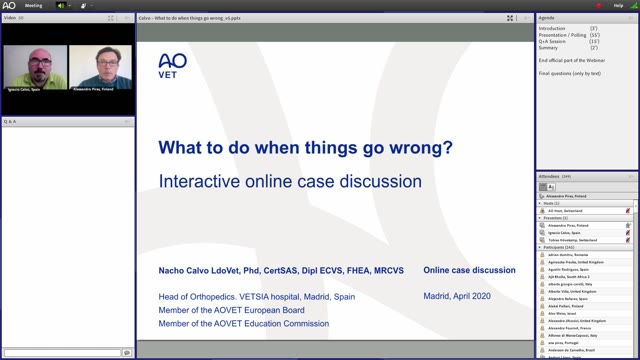Image resolution: width=640 pixels, height=360 pixels.
Task: Click 'Final questions (only by text)' line
Action: pos(569,73)
